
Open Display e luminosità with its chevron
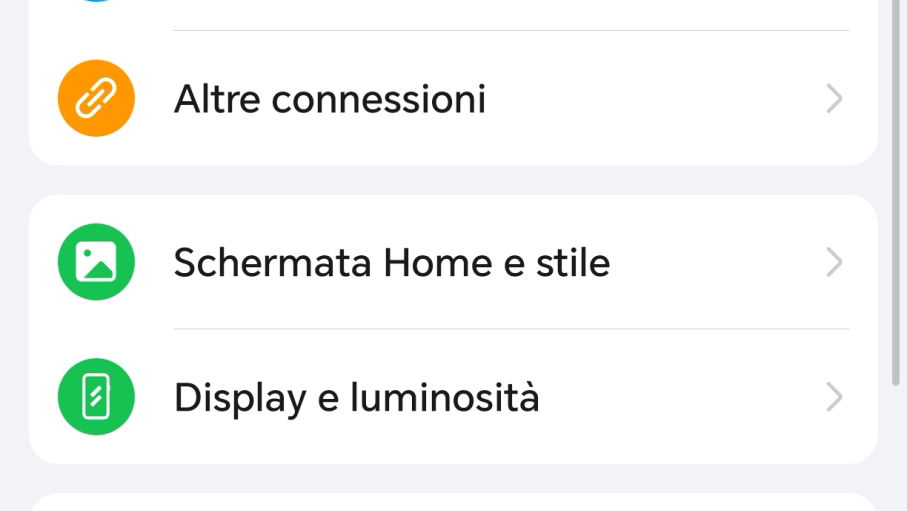pos(834,397)
